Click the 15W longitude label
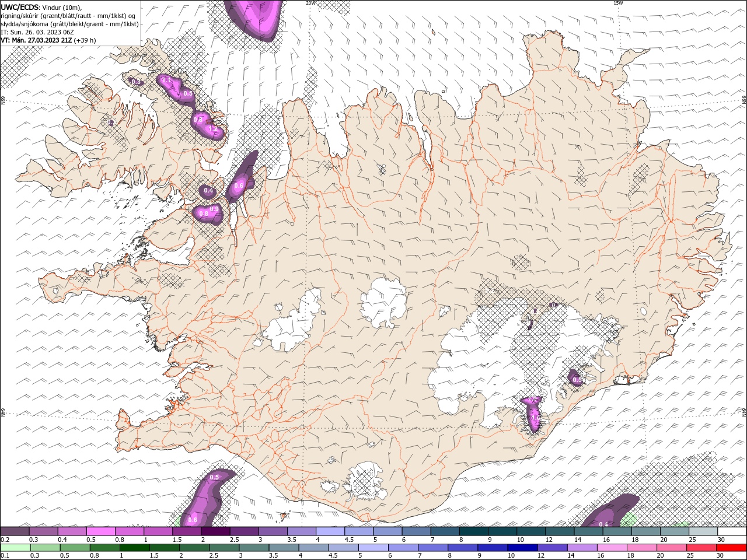Image resolution: width=747 pixels, height=560 pixels. (x=617, y=3)
